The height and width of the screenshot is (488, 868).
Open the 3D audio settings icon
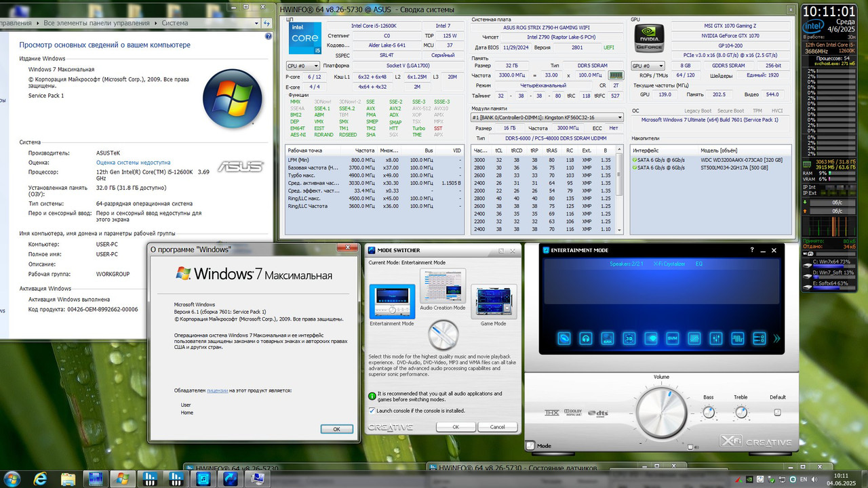click(630, 338)
